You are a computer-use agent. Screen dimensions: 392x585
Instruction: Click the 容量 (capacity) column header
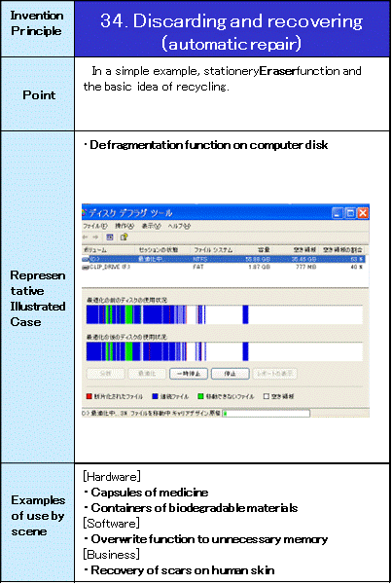click(264, 250)
